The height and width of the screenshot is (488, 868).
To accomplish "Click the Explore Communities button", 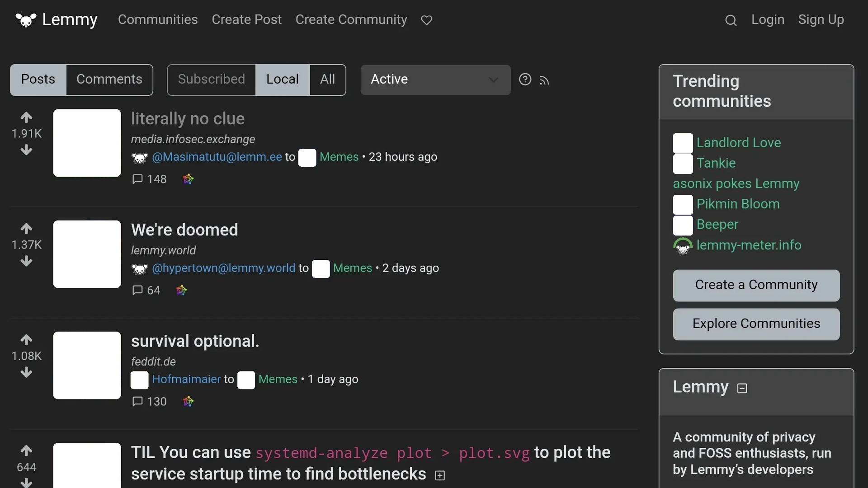I will (756, 324).
